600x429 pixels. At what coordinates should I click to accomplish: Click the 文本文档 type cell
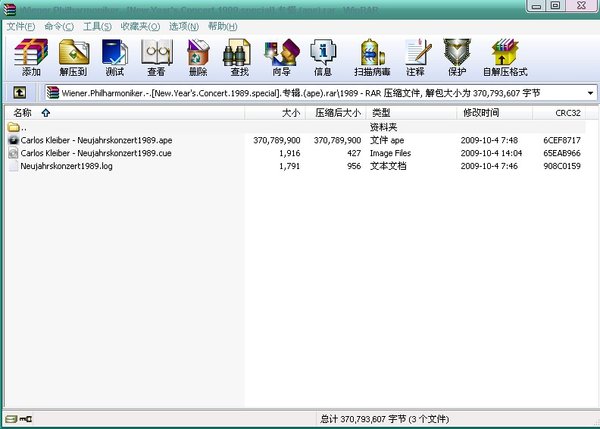[388, 166]
